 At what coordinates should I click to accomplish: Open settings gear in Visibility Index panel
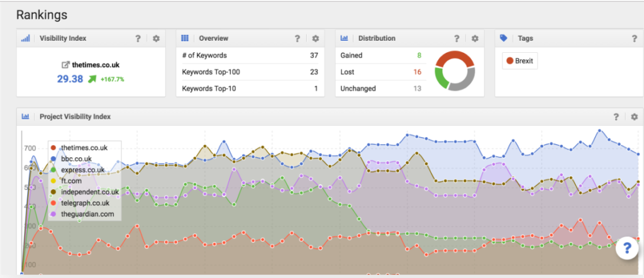156,38
